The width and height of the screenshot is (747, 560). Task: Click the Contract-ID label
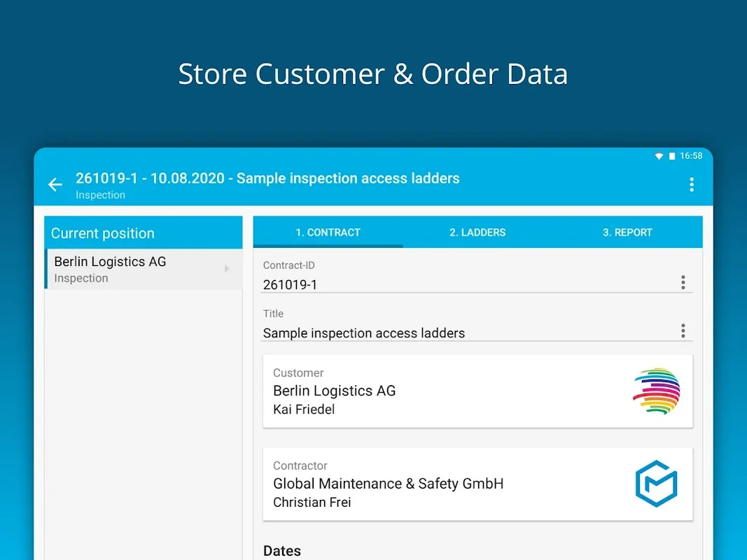tap(288, 265)
